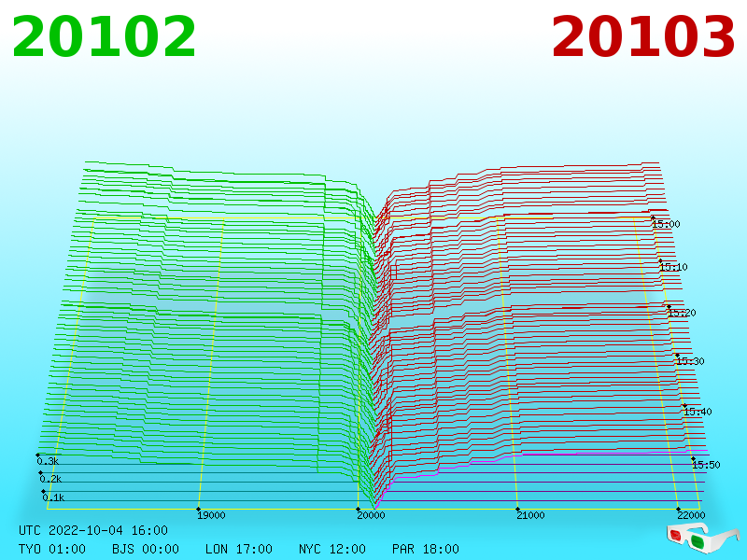Image resolution: width=747 pixels, height=560 pixels.
Task: Click the UTC 2022-10-04 16:00 timestamp
Action: [93, 530]
